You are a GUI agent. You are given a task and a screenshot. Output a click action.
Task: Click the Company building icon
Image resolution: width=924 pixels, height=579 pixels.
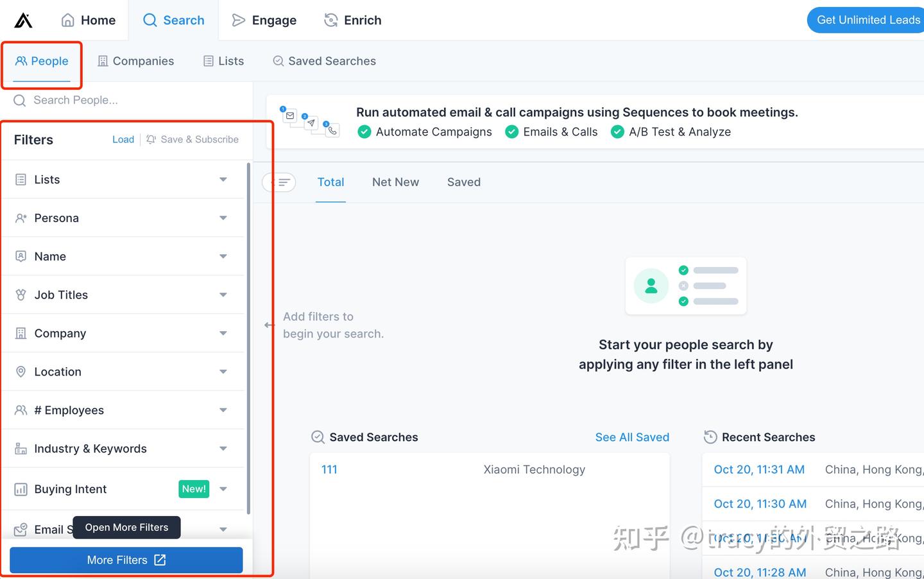(x=20, y=333)
